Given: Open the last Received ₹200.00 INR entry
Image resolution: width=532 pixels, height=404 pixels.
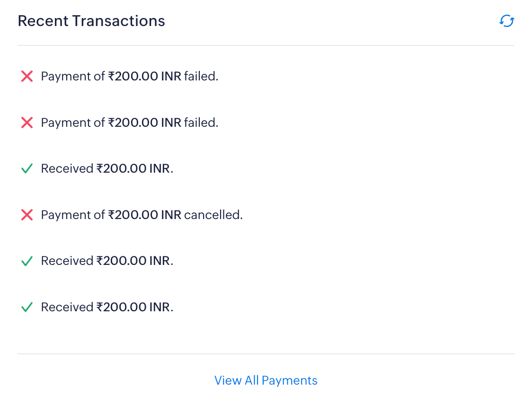Looking at the screenshot, I should pos(107,307).
